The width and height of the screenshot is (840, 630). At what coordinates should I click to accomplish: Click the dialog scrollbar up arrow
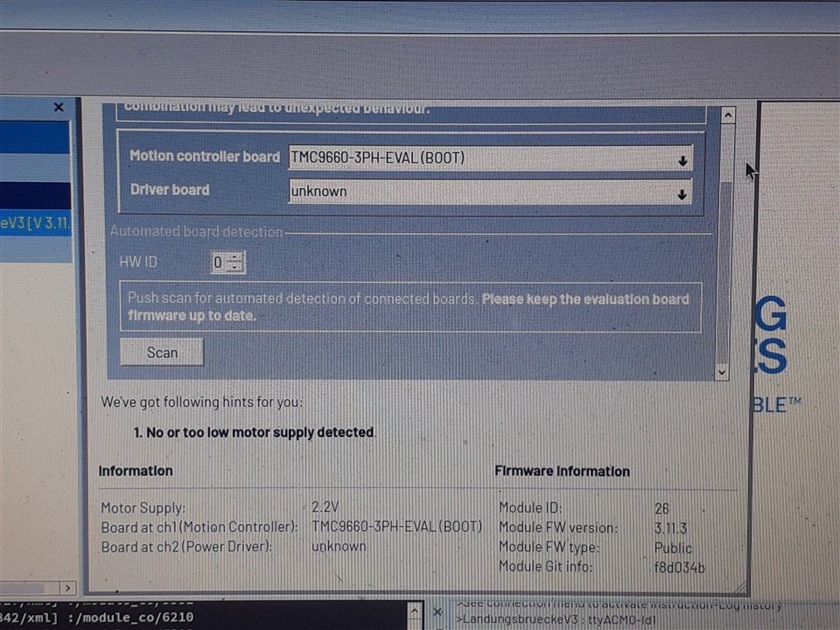pos(728,115)
